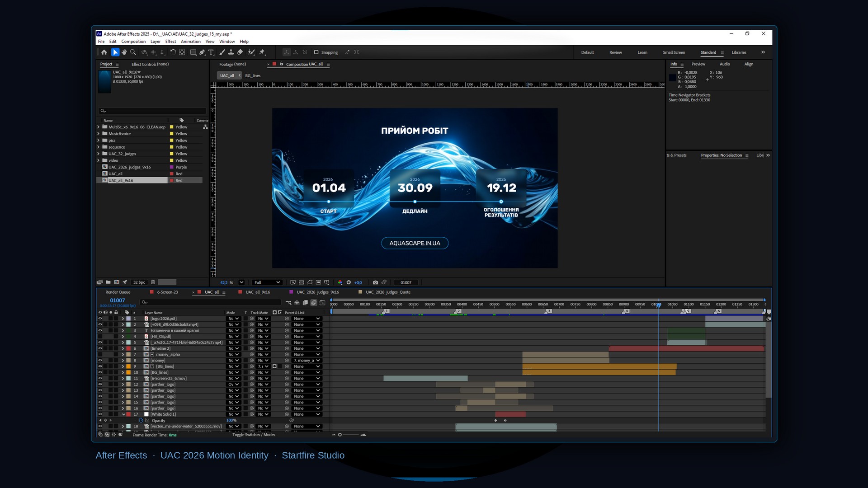The image size is (868, 488).
Task: Select the Hand tool
Action: click(124, 52)
